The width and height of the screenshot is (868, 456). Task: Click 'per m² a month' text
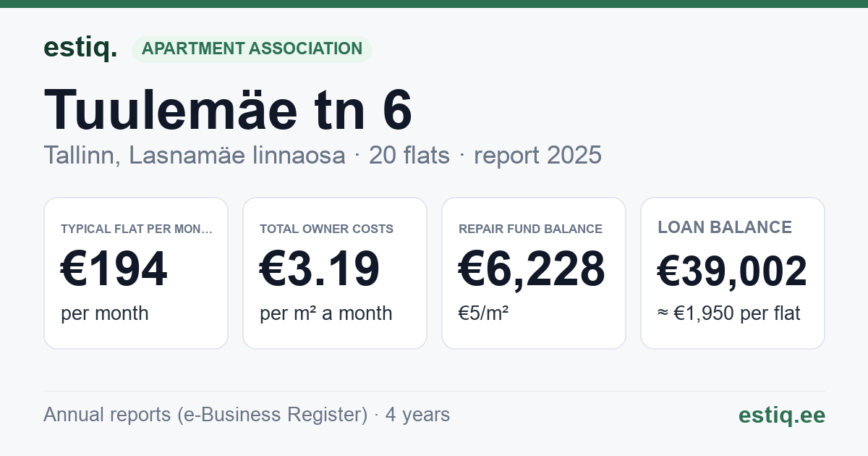click(326, 313)
